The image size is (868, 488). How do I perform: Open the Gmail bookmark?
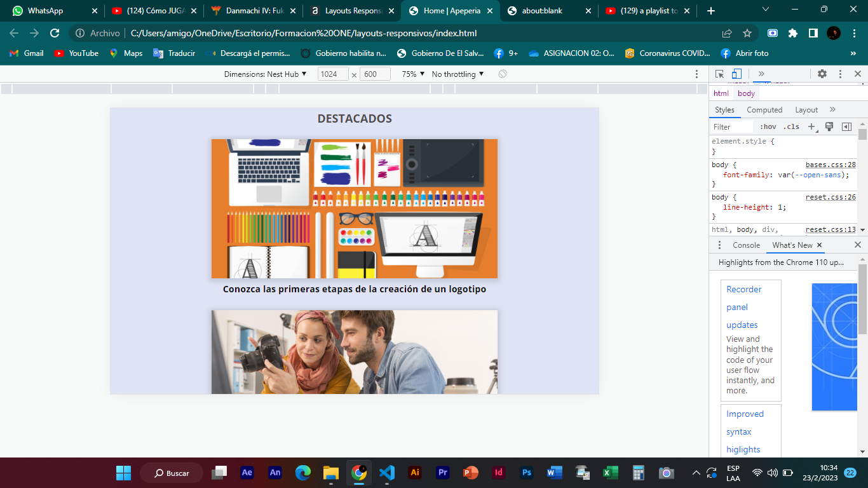[x=27, y=53]
